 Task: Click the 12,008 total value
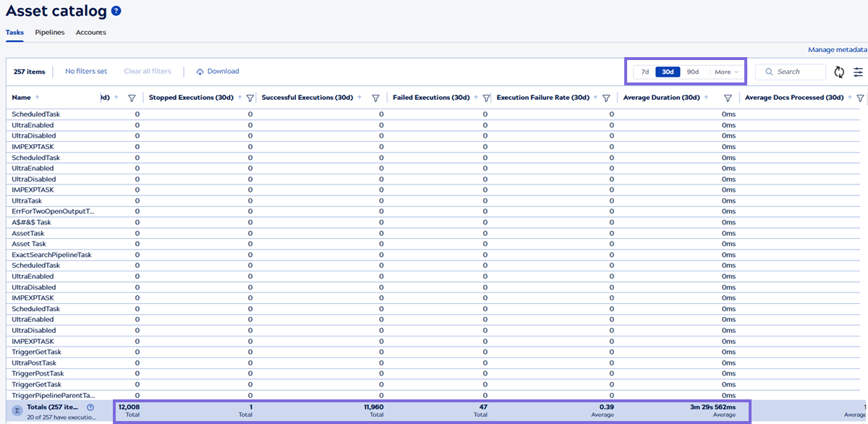(x=129, y=407)
